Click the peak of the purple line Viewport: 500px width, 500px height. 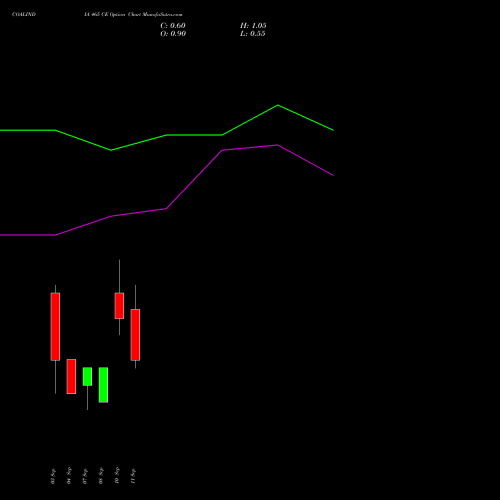tap(277, 145)
